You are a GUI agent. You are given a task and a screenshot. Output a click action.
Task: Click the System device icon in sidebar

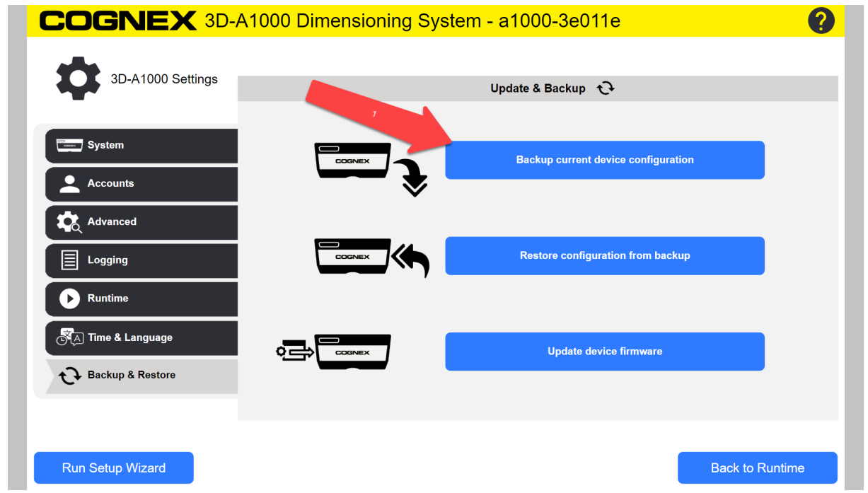[x=69, y=145]
